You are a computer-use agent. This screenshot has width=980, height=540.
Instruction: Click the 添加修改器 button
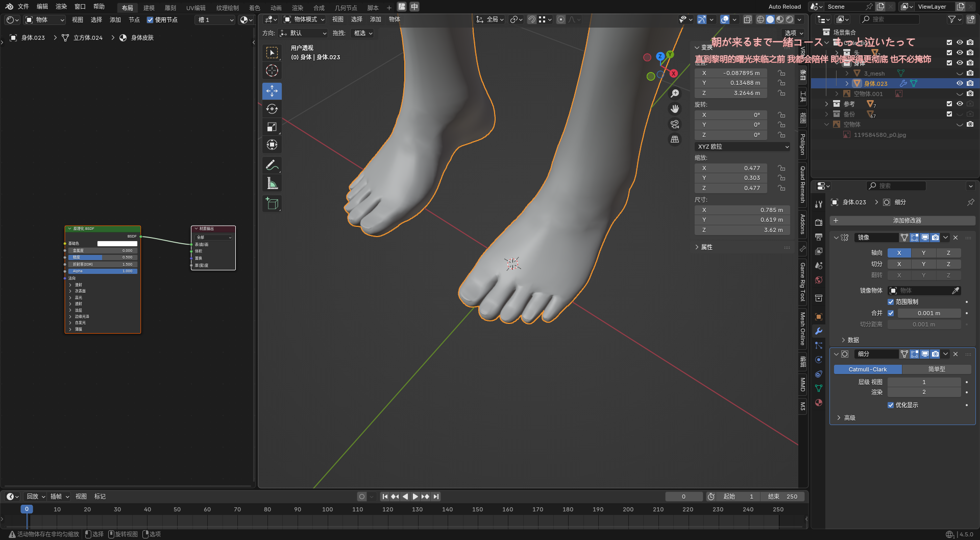point(906,221)
